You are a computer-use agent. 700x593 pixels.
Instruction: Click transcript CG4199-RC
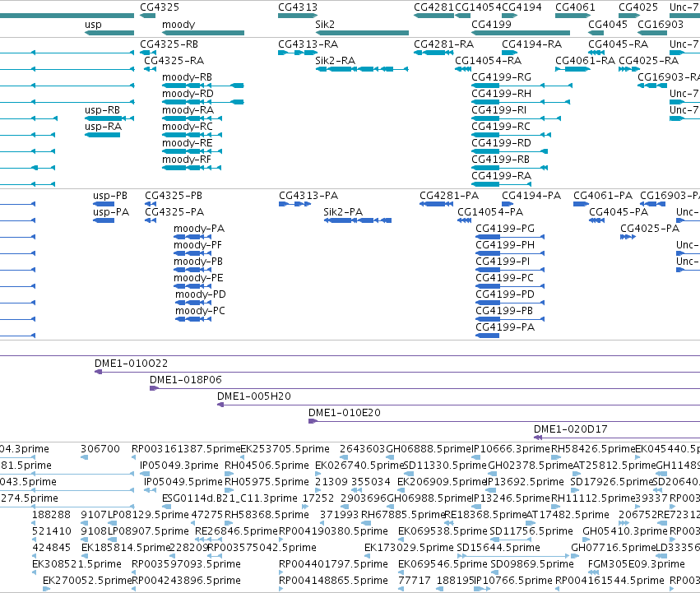coord(501,127)
